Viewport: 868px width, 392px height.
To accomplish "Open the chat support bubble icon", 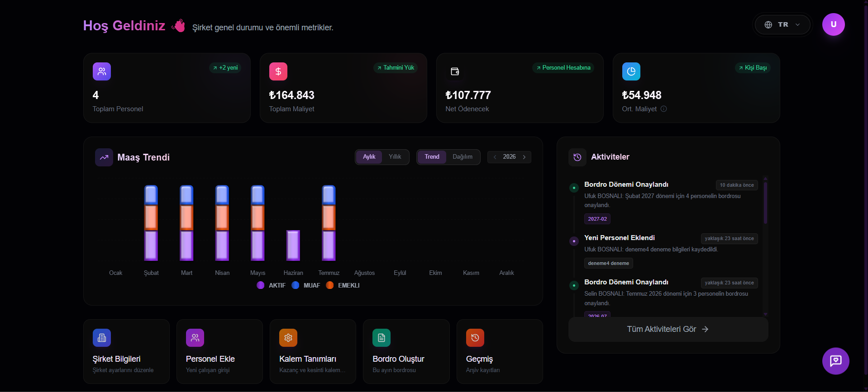I will (x=835, y=361).
